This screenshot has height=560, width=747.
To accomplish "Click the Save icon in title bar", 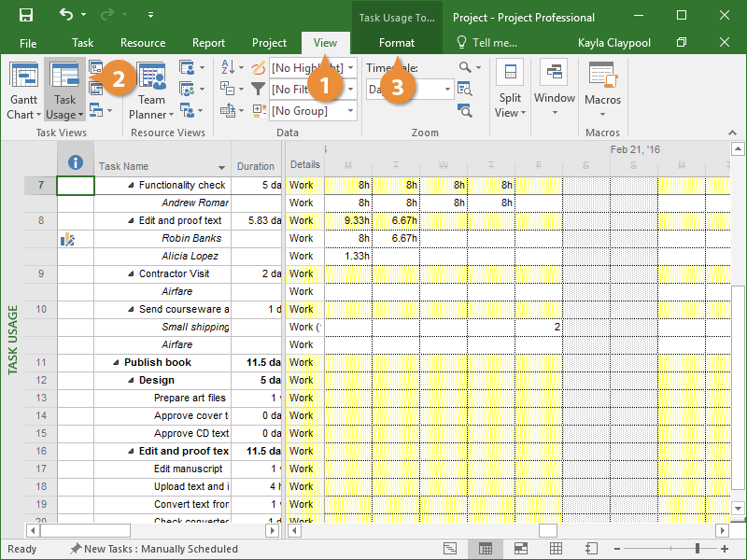I will 26,17.
